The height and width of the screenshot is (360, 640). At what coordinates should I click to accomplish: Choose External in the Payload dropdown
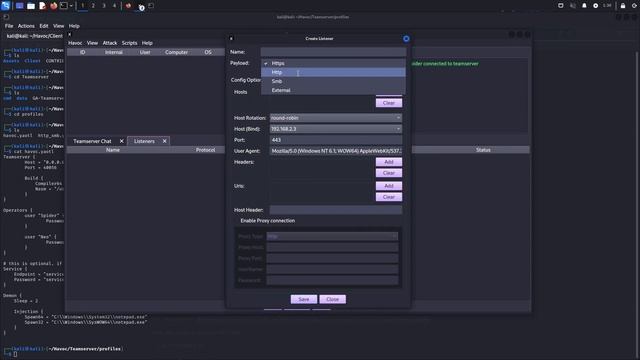click(333, 90)
